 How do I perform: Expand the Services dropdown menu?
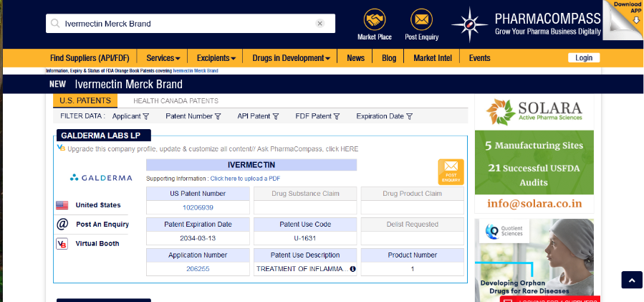(163, 58)
